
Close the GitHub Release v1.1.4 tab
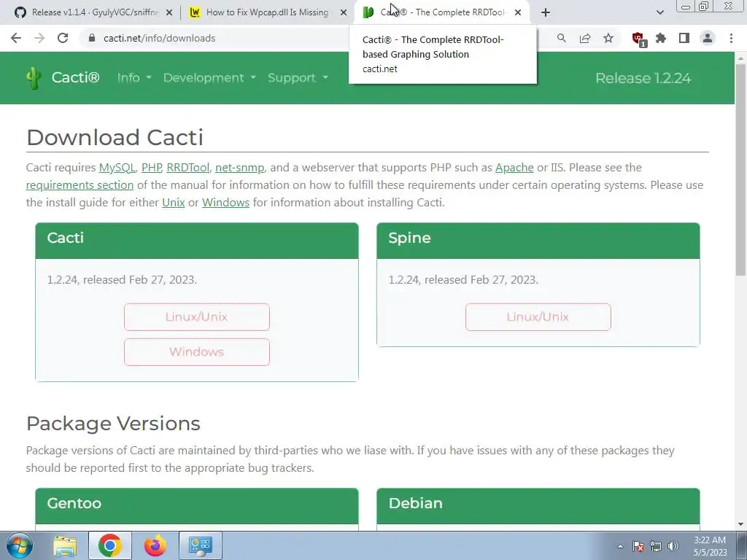coord(169,12)
